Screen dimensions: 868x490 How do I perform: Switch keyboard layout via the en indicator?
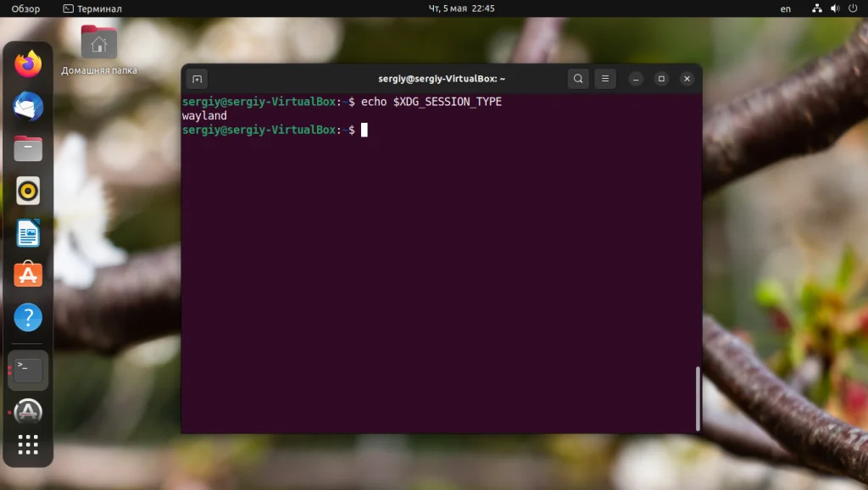(785, 8)
